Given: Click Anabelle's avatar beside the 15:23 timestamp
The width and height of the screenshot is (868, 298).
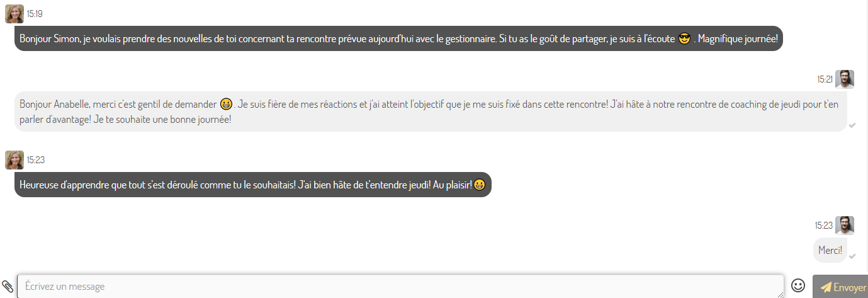Looking at the screenshot, I should click(x=14, y=160).
